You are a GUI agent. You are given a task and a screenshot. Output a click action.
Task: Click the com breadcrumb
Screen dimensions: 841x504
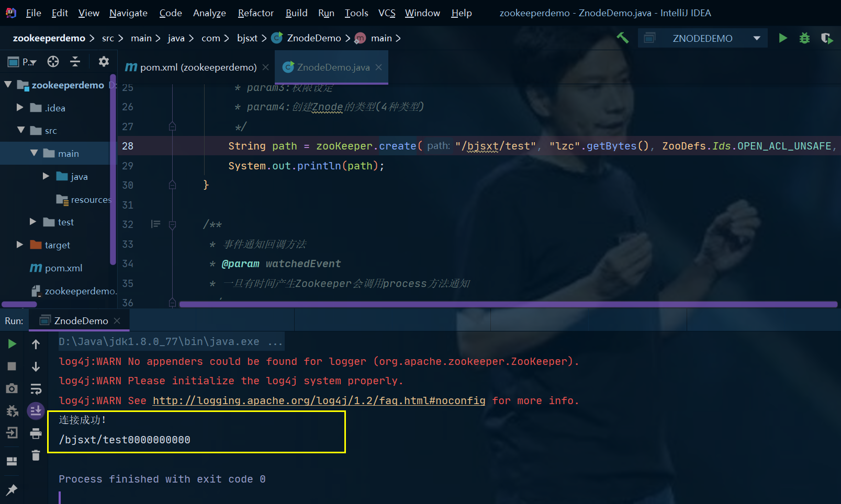(210, 38)
